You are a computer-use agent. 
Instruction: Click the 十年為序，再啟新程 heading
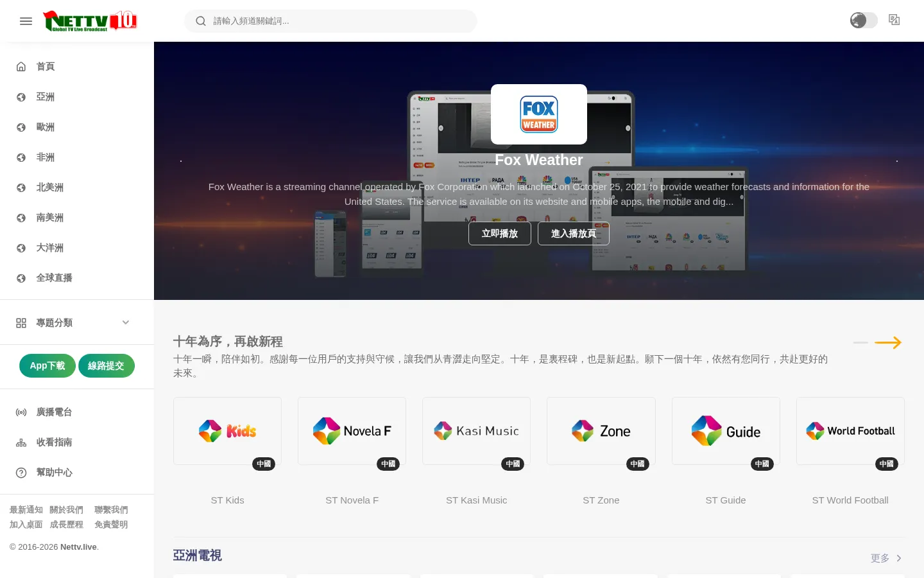click(228, 342)
